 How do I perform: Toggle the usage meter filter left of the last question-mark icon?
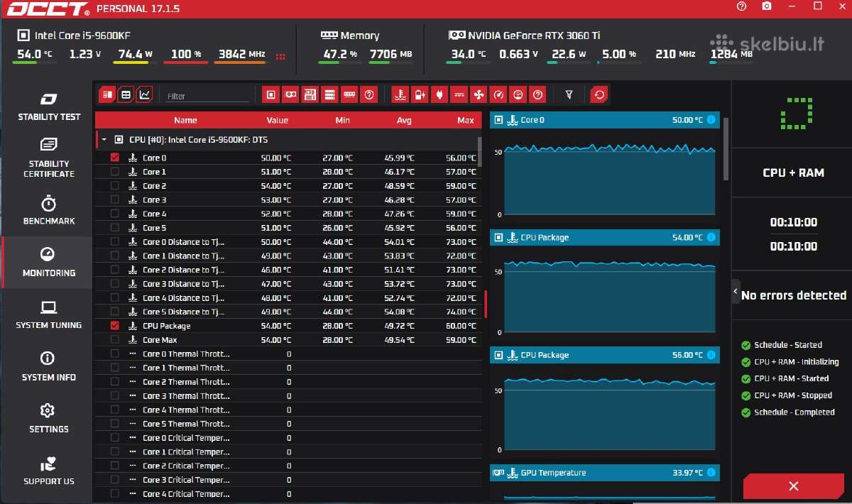point(518,94)
